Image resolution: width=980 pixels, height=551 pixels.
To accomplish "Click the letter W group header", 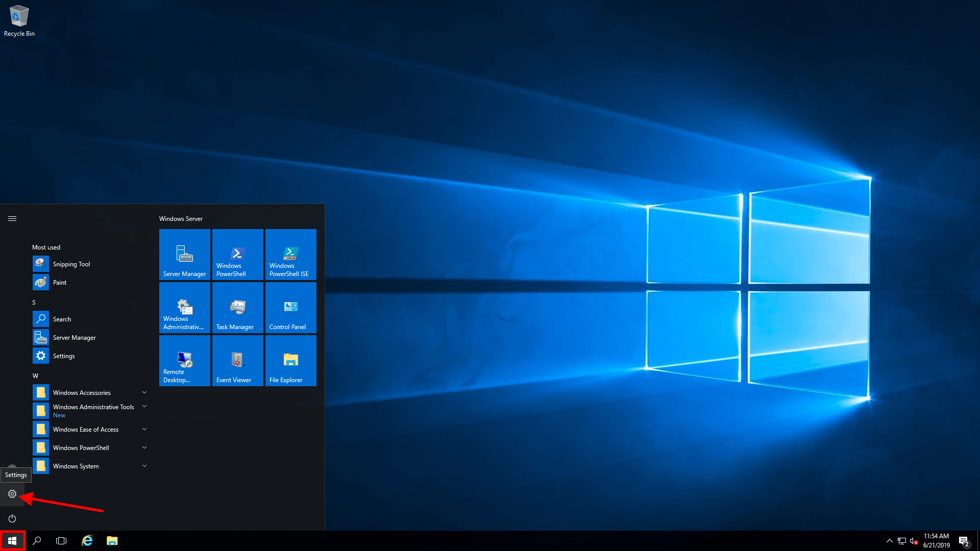I will 35,375.
